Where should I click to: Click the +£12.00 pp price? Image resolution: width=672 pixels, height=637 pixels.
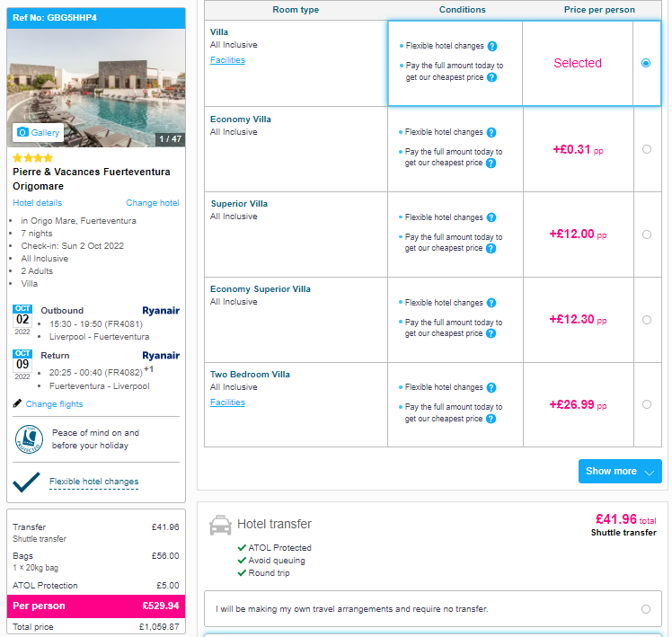click(578, 234)
